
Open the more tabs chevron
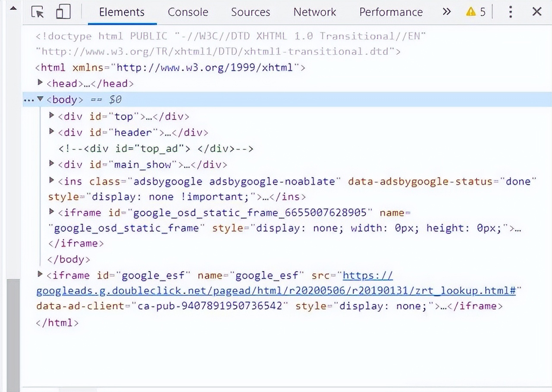tap(446, 12)
